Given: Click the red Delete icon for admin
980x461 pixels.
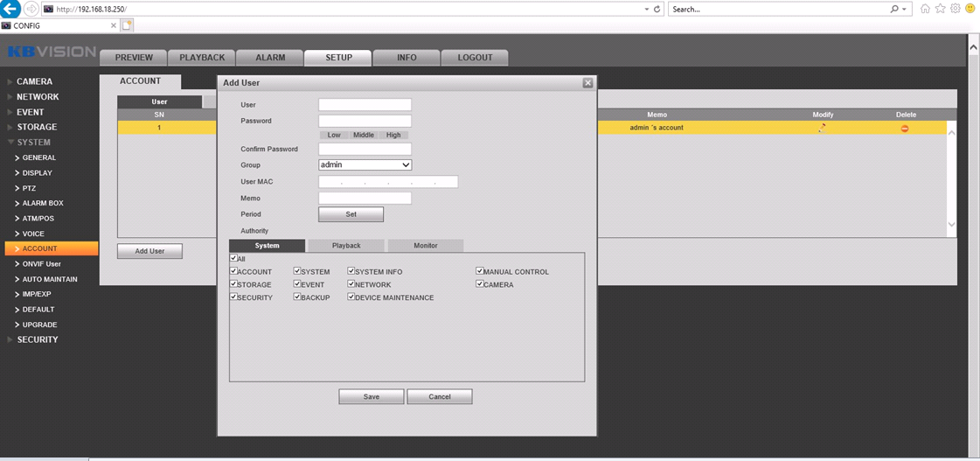Looking at the screenshot, I should (x=905, y=129).
